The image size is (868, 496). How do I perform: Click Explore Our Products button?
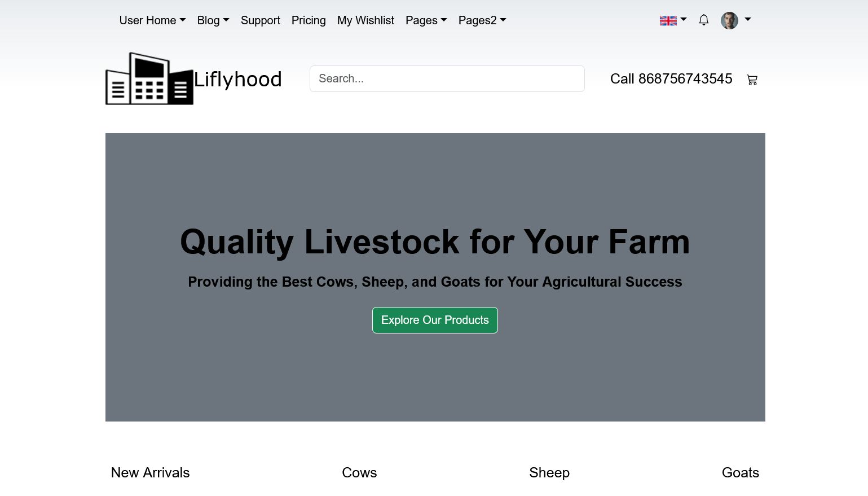point(435,320)
